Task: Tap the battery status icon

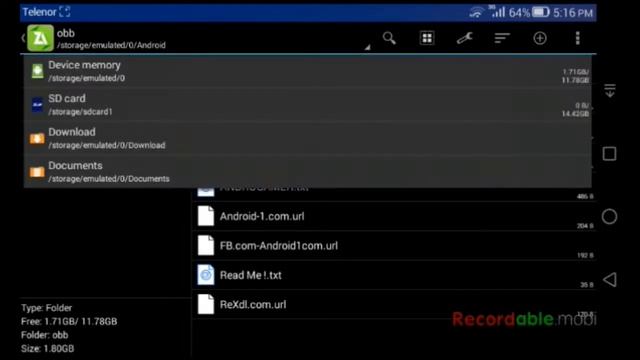Action: [x=541, y=12]
